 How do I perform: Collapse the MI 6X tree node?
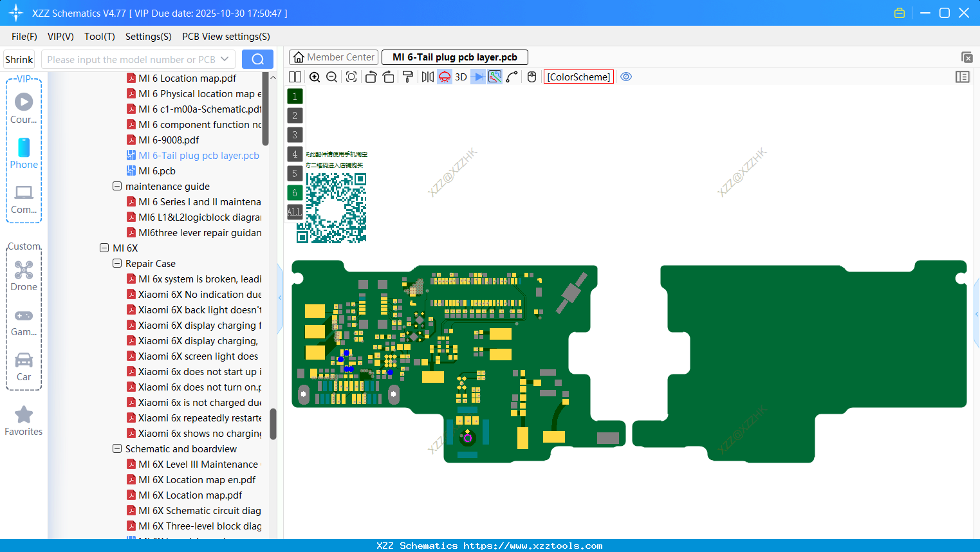point(104,248)
